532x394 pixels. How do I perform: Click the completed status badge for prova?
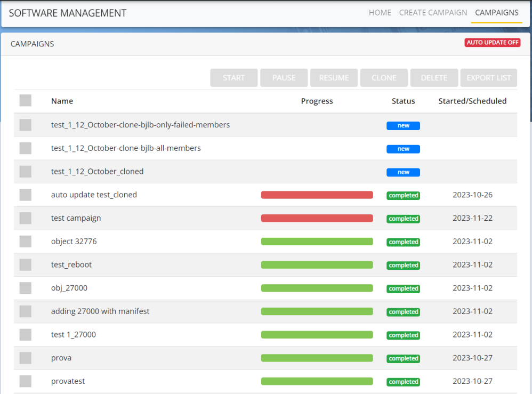403,358
